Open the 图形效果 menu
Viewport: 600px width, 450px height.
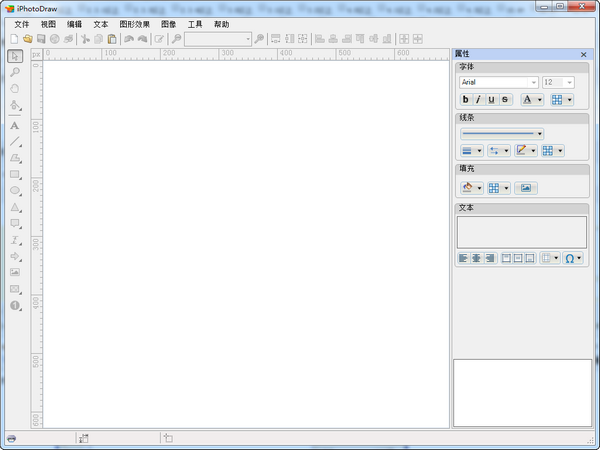click(x=134, y=23)
